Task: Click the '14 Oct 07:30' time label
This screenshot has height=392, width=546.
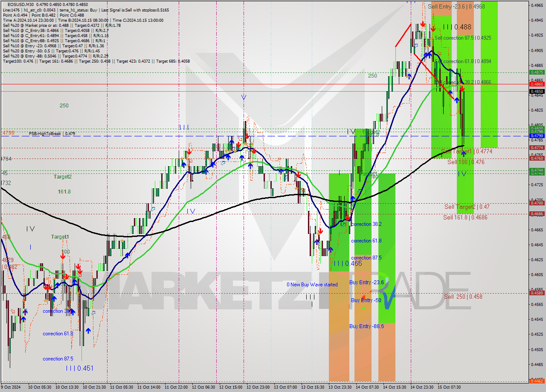Action: tap(367, 387)
